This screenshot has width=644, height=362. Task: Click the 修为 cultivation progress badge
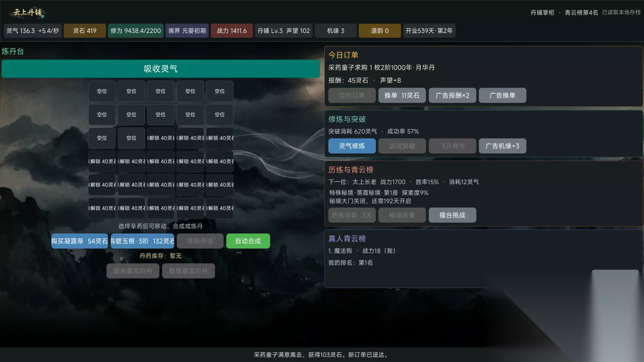point(136,31)
